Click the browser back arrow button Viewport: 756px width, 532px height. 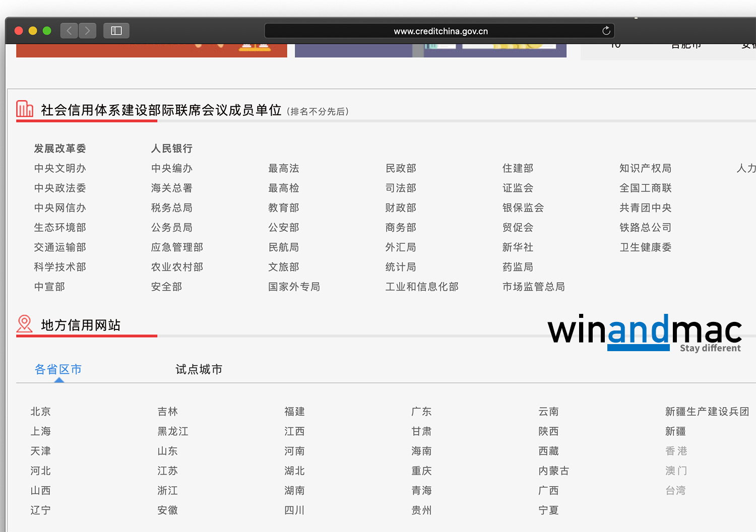click(x=69, y=31)
